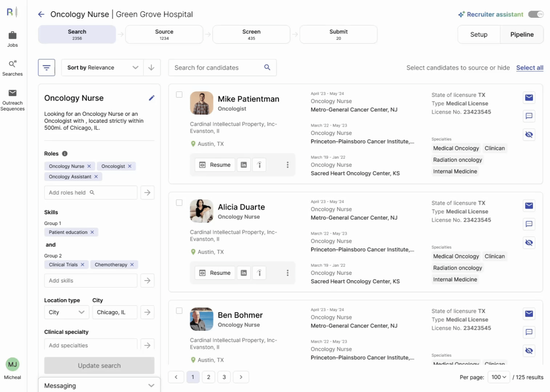The height and width of the screenshot is (392, 550).
Task: Open Outreach Sequences in the sidebar
Action: pyautogui.click(x=12, y=100)
